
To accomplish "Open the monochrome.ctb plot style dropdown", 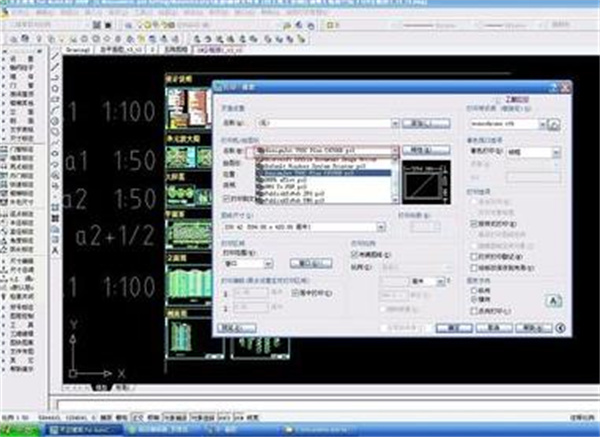I will pyautogui.click(x=544, y=125).
